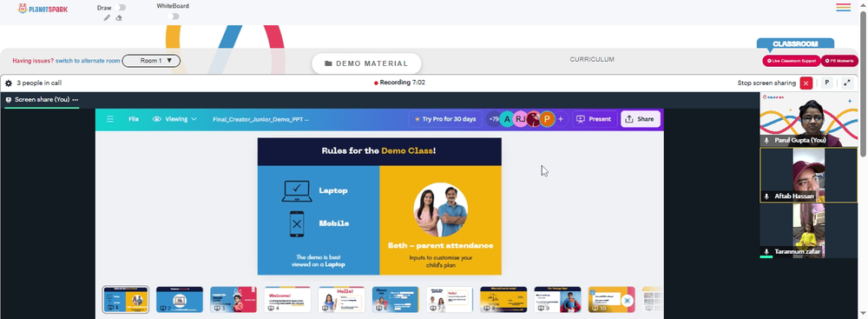Click switch to alternate room link
868x319 pixels.
88,61
